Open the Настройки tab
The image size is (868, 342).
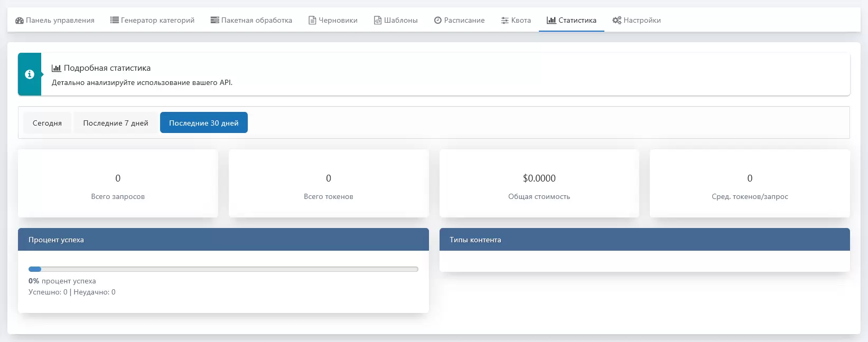[x=637, y=20]
